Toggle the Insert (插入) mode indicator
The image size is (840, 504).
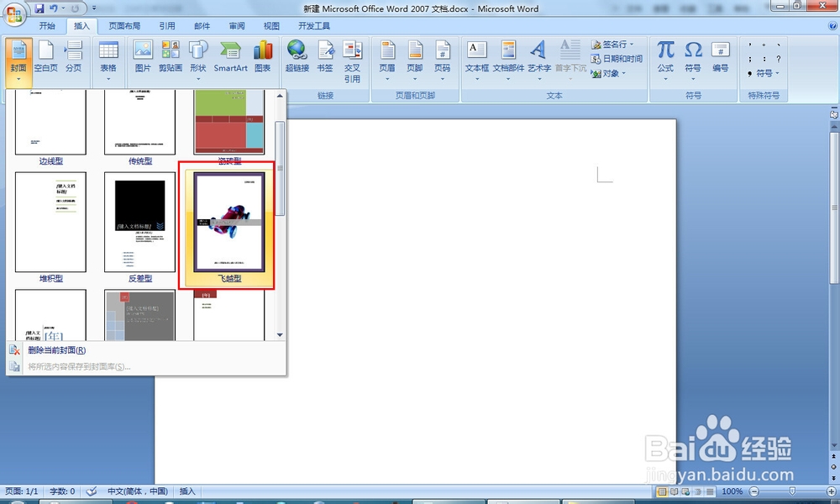point(187,491)
